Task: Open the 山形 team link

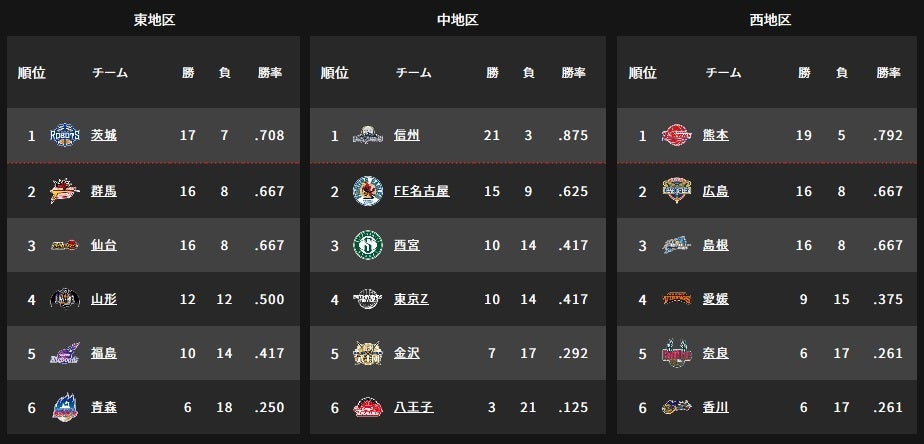Action: point(104,299)
